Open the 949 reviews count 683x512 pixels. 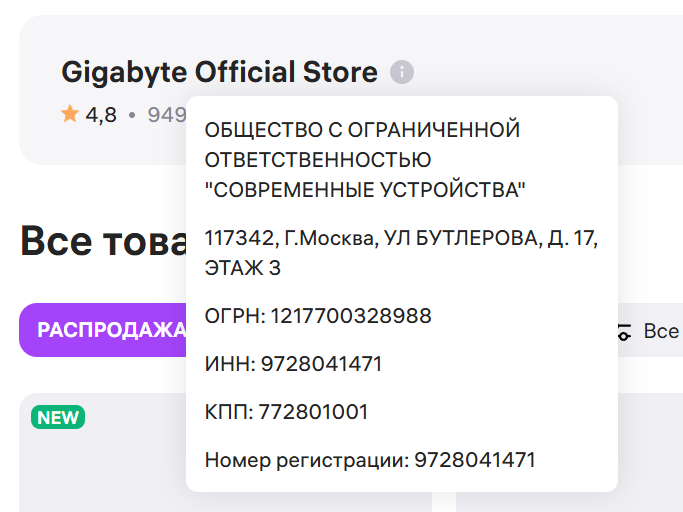(166, 115)
